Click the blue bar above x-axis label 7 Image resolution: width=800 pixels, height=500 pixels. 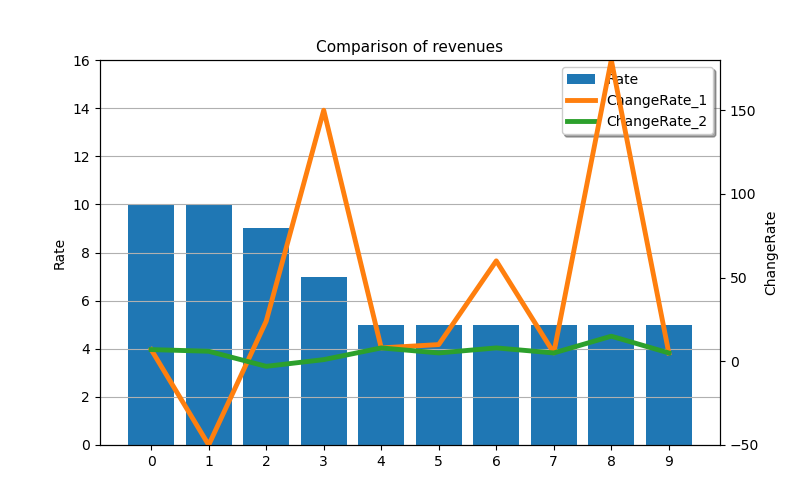[x=554, y=385]
